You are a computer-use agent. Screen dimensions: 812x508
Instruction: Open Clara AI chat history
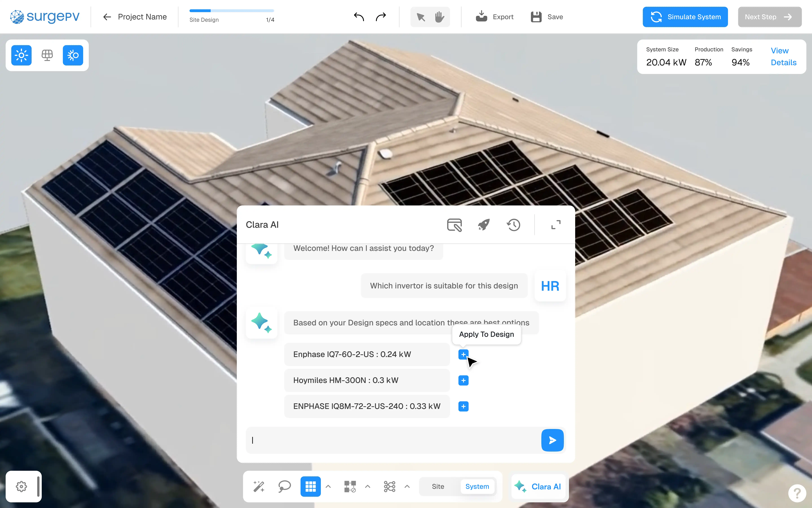click(513, 225)
